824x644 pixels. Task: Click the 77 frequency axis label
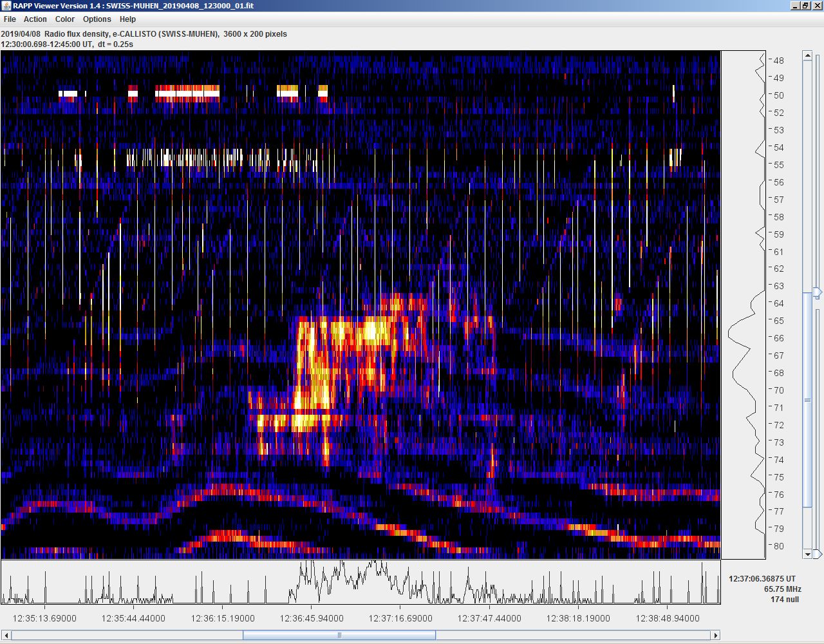pyautogui.click(x=779, y=511)
